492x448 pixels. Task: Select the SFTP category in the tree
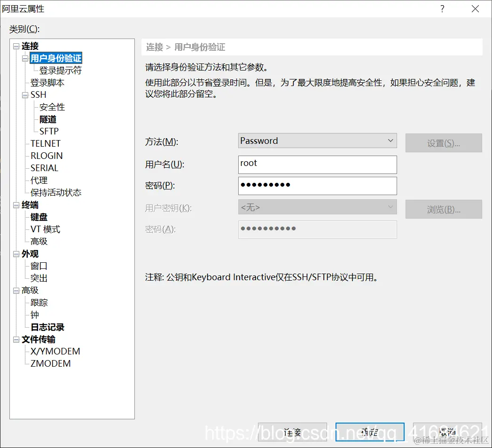(49, 131)
